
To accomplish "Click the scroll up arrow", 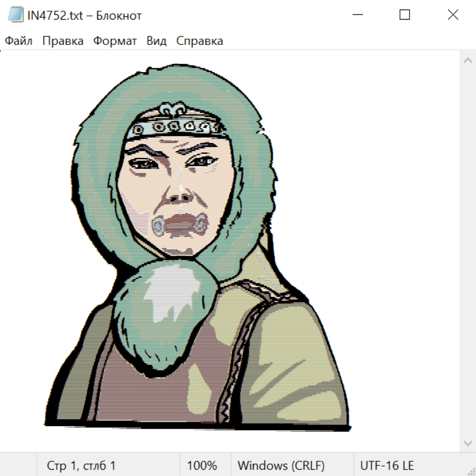I will [x=468, y=60].
